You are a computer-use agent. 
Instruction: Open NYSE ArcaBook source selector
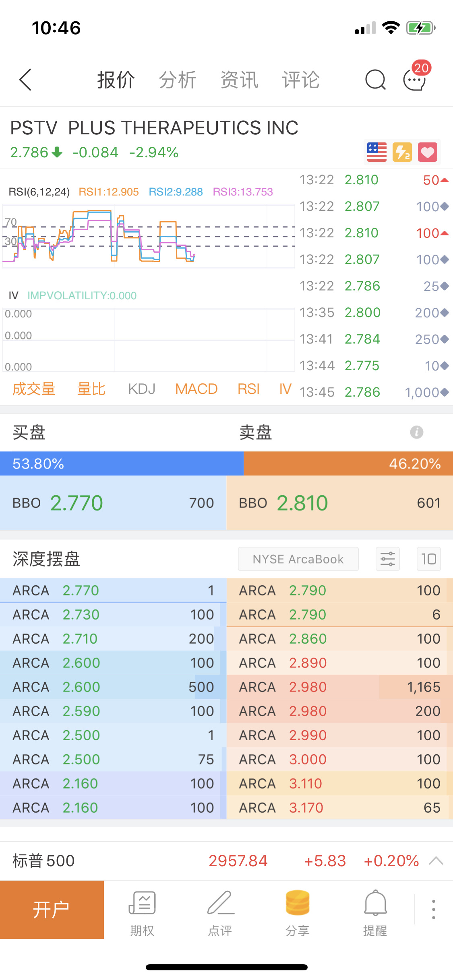[x=298, y=559]
